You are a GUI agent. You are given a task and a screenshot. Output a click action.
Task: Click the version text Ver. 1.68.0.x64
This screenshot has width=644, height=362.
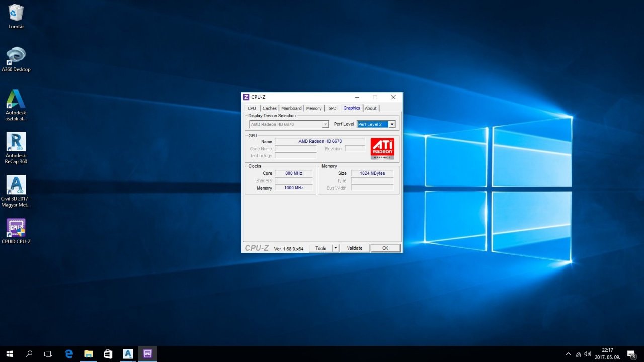click(289, 249)
